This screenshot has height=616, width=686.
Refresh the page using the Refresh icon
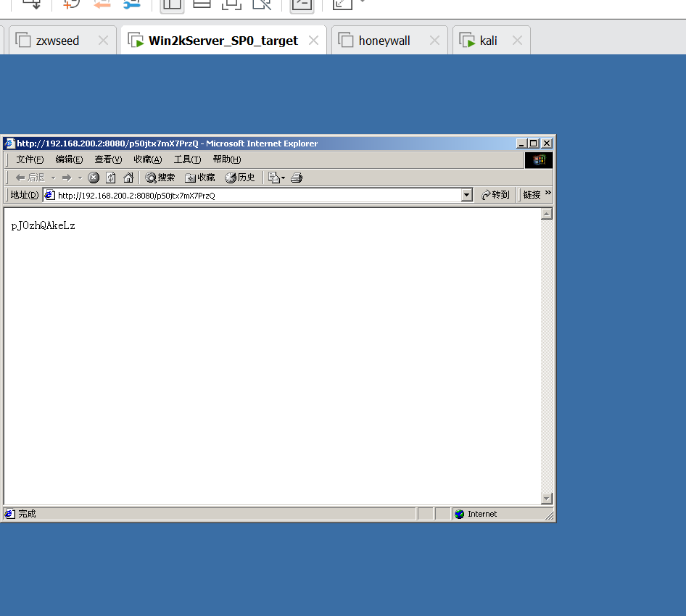[x=111, y=178]
